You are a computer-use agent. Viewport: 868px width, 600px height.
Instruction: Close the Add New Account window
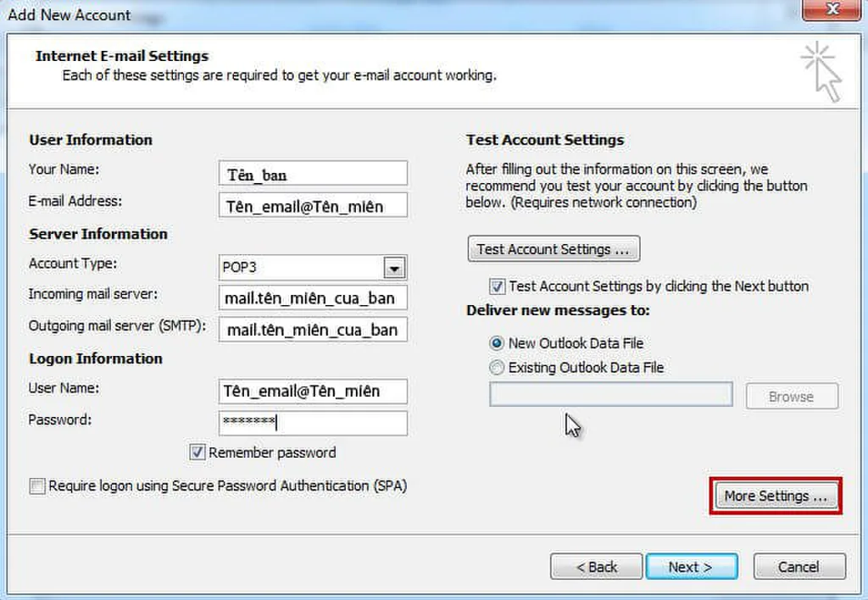(832, 9)
